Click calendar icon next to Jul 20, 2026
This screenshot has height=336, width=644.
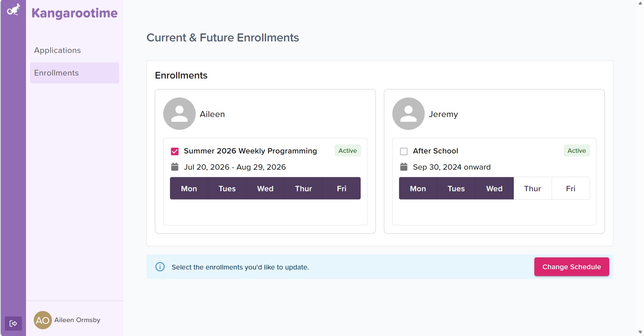coord(175,167)
